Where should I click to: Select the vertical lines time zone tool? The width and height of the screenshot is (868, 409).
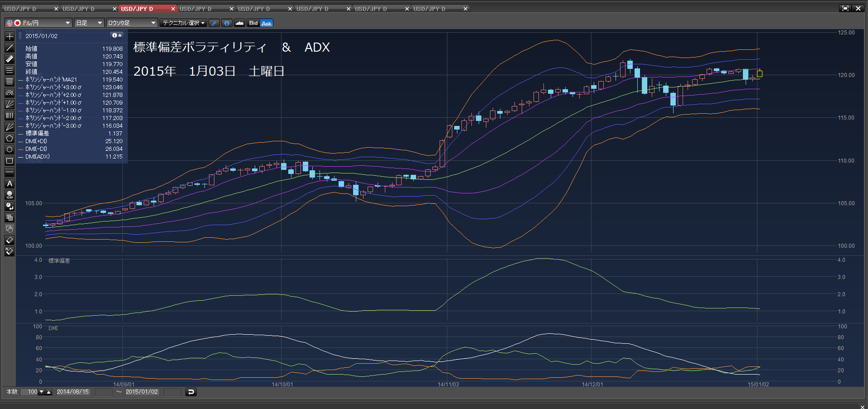tap(10, 115)
